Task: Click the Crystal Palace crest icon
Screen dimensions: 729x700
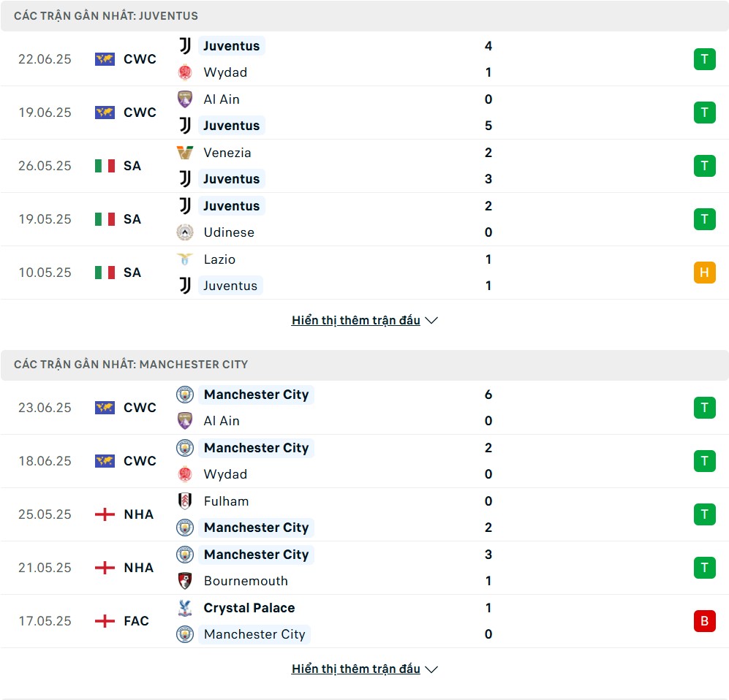Action: [185, 607]
